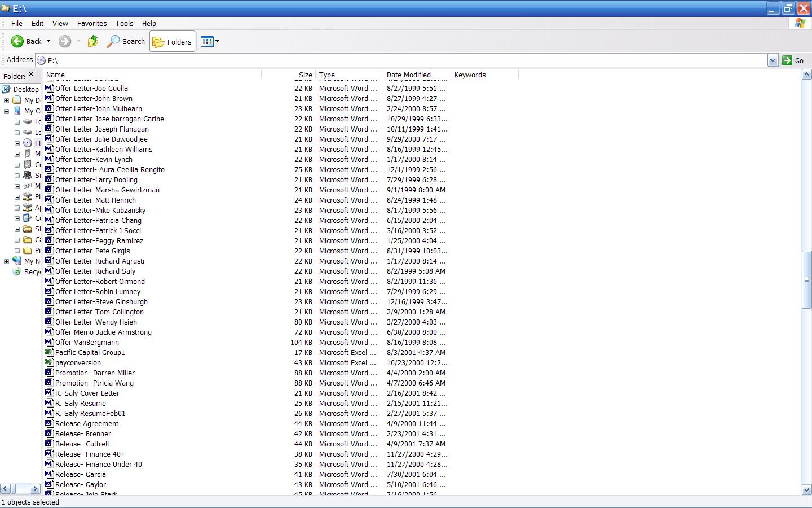Viewport: 812px width, 508px height.
Task: Open the Favorites menu
Action: [x=92, y=23]
